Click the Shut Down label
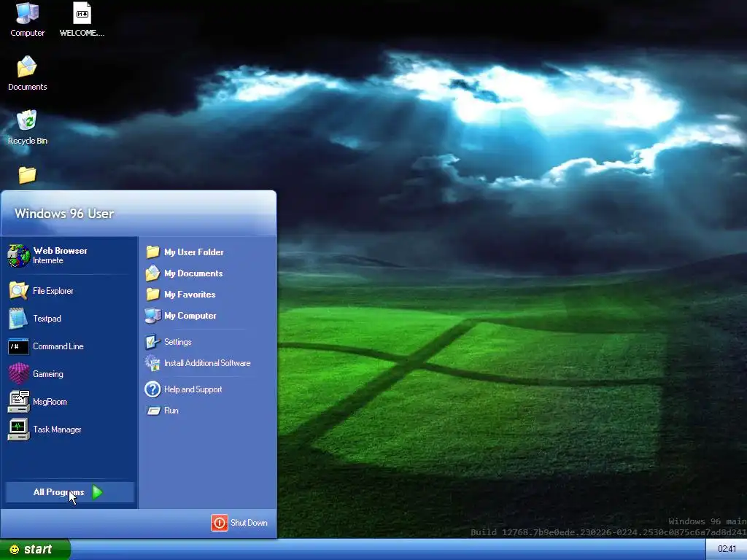This screenshot has height=560, width=747. click(249, 522)
